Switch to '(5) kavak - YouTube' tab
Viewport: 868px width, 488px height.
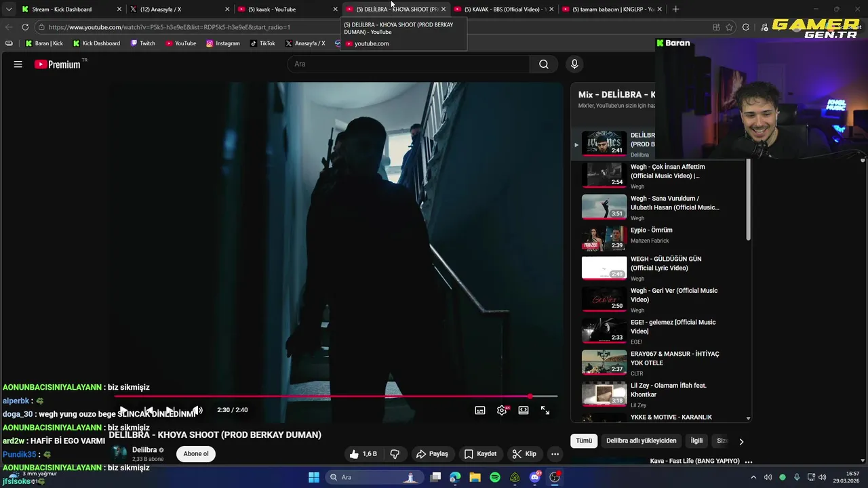coord(287,9)
